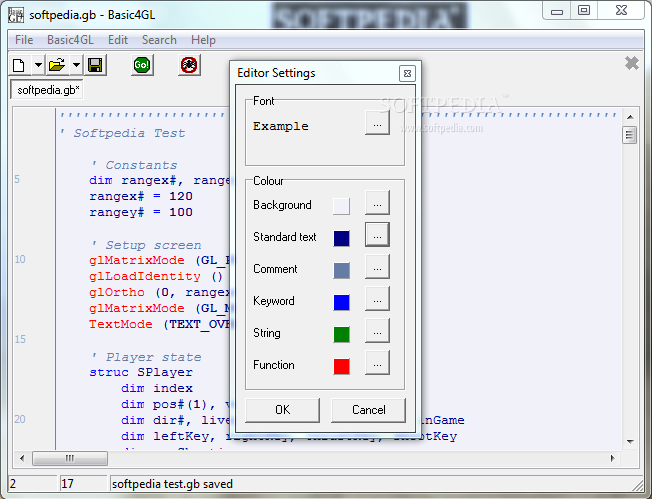Click the vertical scrollbar down arrow
This screenshot has height=499, width=652.
pos(630,442)
